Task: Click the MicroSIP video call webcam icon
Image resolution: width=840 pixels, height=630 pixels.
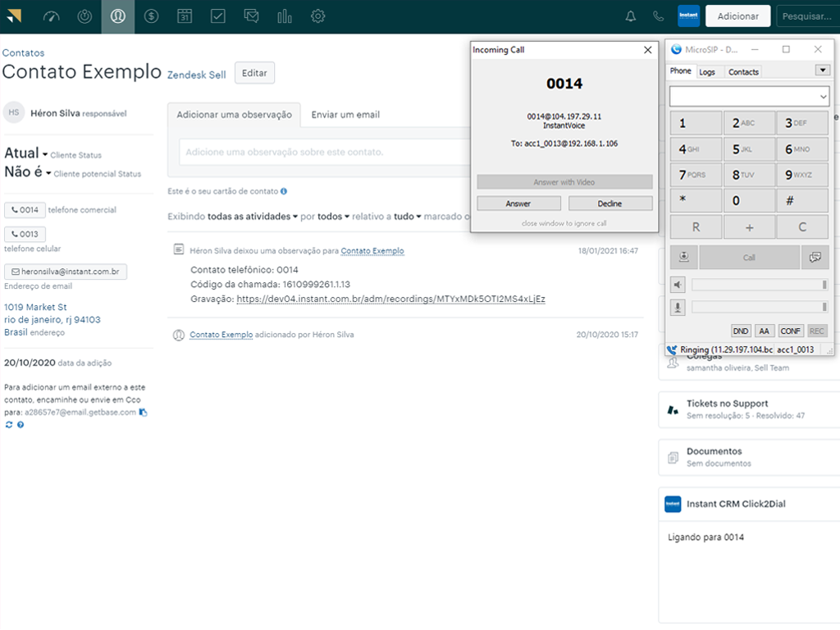Action: (683, 257)
